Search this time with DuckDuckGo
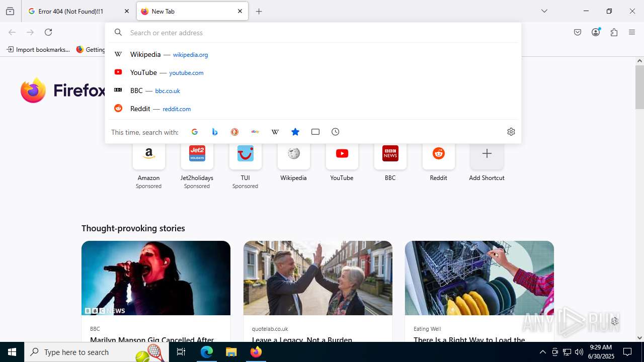Image resolution: width=644 pixels, height=362 pixels. point(234,132)
